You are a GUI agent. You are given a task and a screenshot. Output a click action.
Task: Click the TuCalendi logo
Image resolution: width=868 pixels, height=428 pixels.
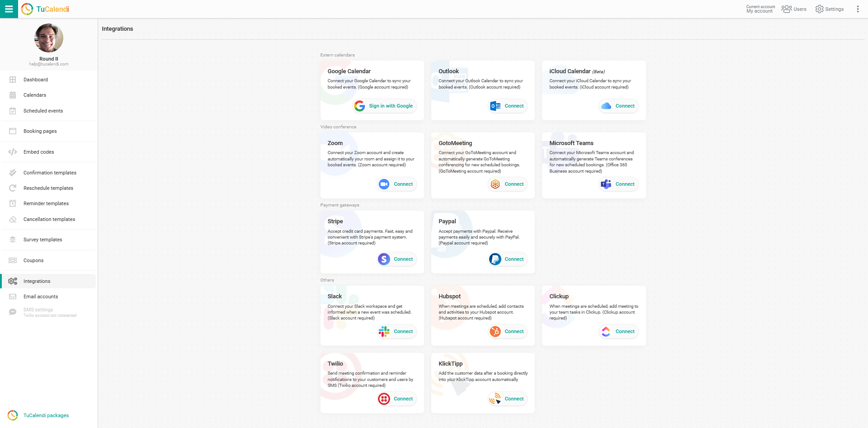pos(45,9)
